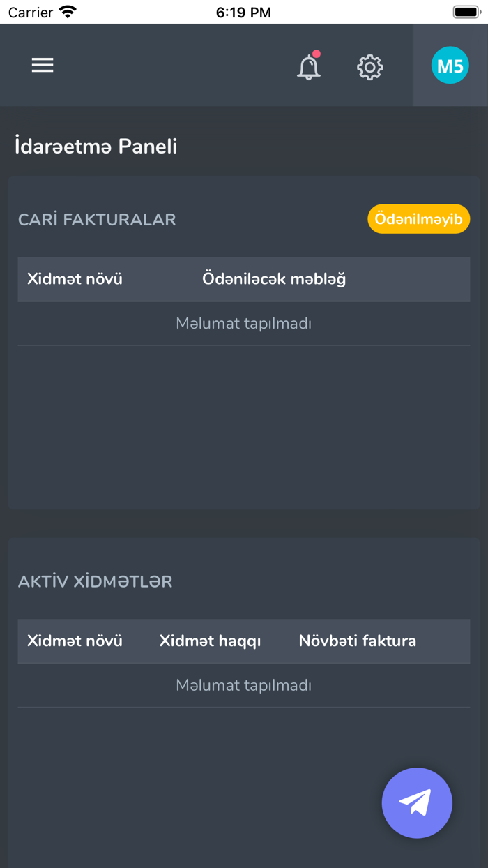The image size is (488, 868).
Task: Tap the paper plane floating button
Action: click(417, 802)
